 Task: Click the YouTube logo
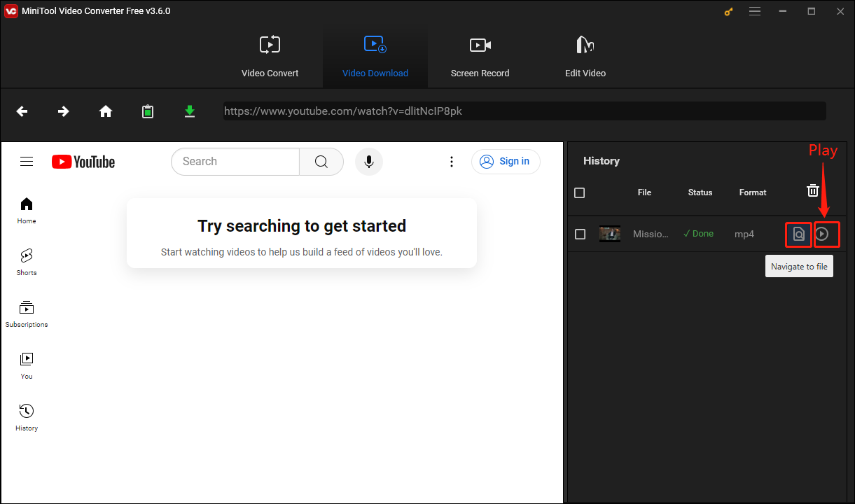(83, 162)
